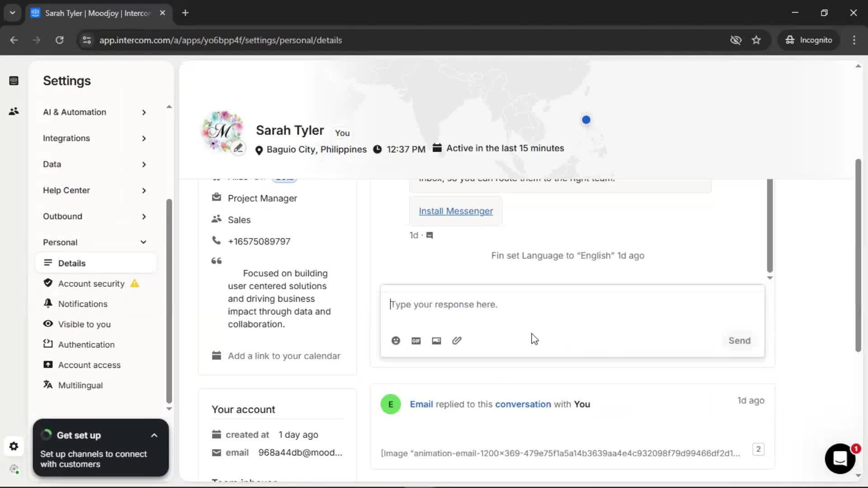868x488 pixels.
Task: Open the browser menu three dots
Action: click(x=854, y=40)
